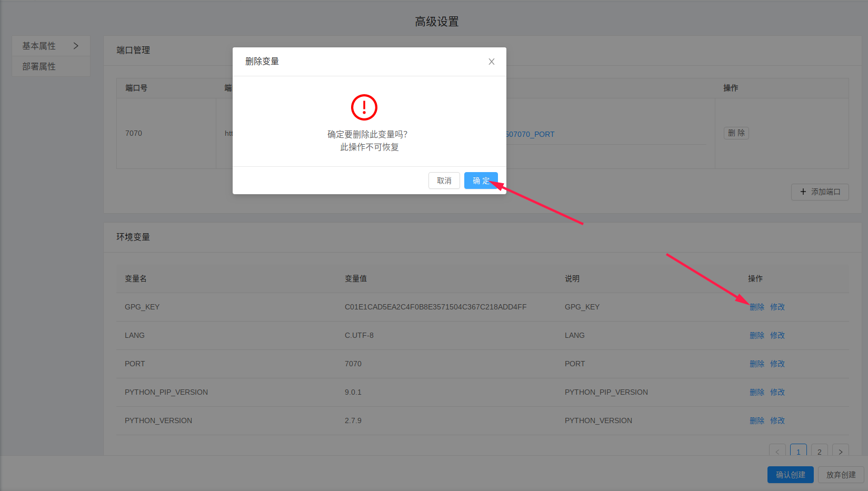Cancel deletion with the 取消 button
The height and width of the screenshot is (491, 868).
click(x=444, y=181)
